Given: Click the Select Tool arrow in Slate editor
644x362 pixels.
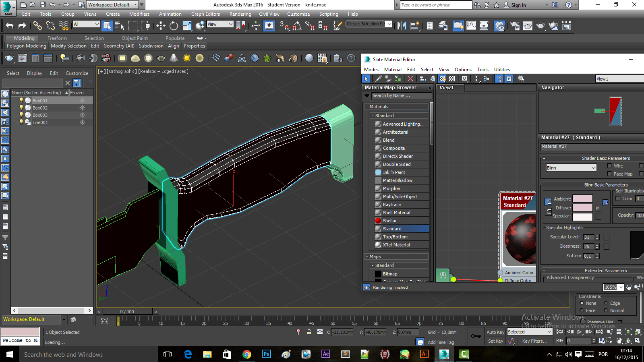Looking at the screenshot, I should pyautogui.click(x=366, y=79).
